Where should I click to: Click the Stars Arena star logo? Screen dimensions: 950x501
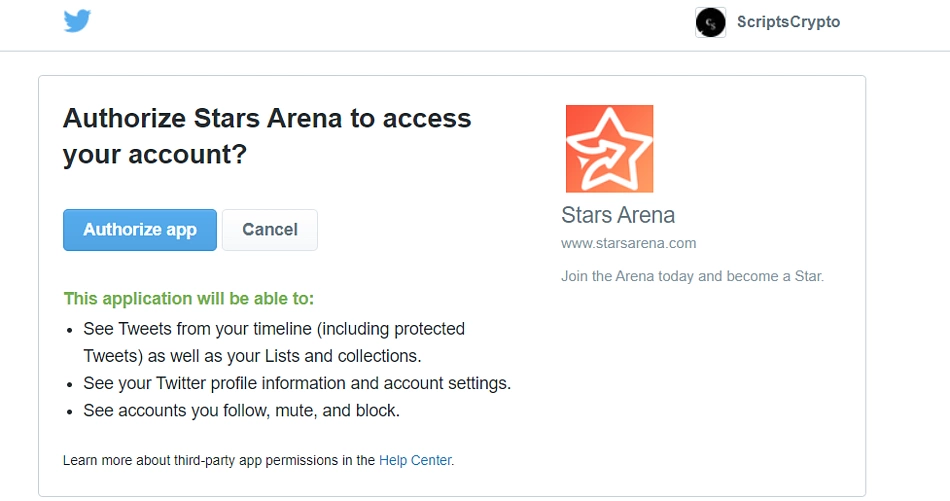610,149
